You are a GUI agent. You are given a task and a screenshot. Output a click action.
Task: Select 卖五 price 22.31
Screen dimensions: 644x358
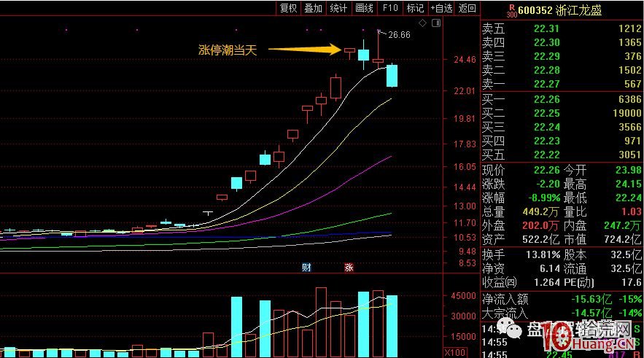pos(546,28)
